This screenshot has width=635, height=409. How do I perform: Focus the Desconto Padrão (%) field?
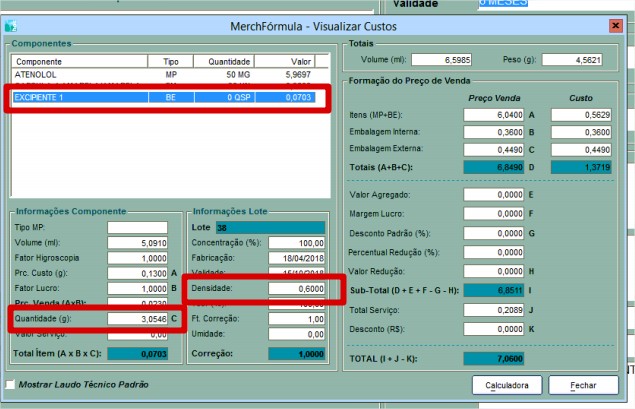tap(494, 232)
